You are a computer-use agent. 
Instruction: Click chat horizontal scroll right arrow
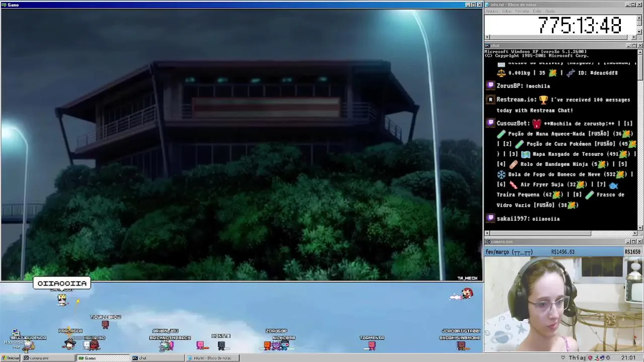(x=634, y=233)
